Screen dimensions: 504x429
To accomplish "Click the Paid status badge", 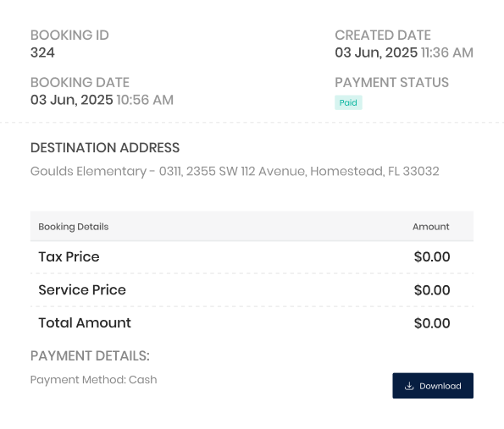I will click(348, 102).
